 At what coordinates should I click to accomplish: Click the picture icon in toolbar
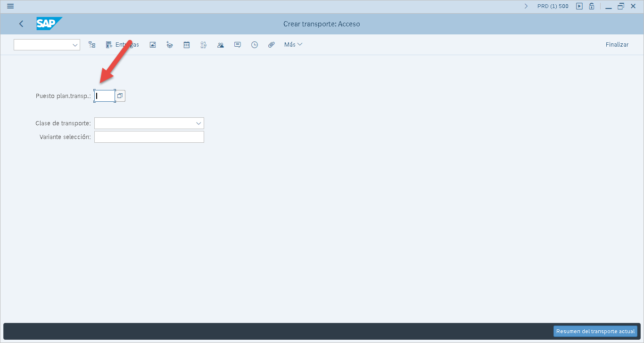coord(153,45)
